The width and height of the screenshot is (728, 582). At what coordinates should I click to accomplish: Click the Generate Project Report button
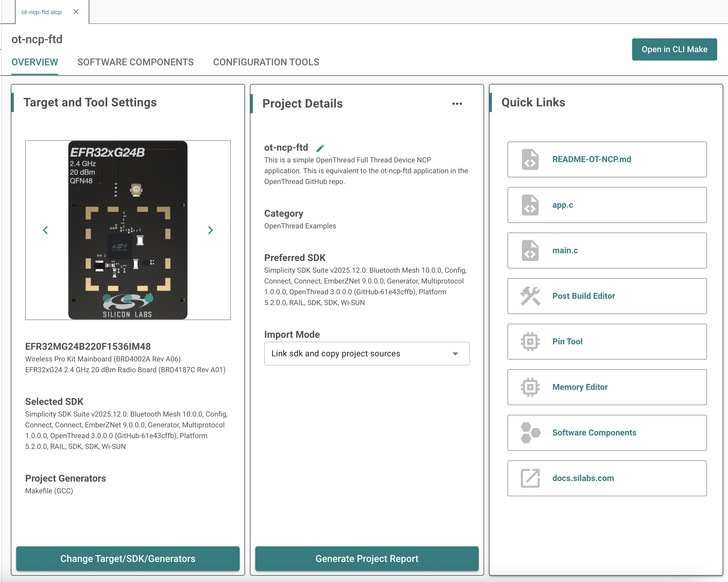[x=367, y=558]
